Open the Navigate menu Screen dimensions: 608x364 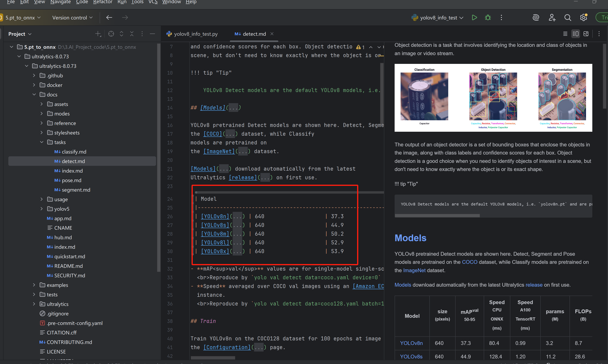[60, 2]
